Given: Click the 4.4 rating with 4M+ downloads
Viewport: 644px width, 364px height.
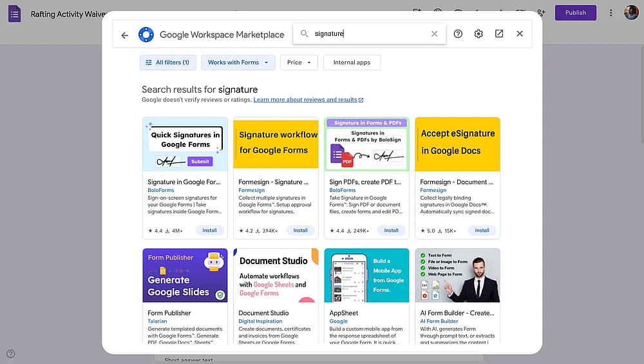Looking at the screenshot, I should pos(165,231).
